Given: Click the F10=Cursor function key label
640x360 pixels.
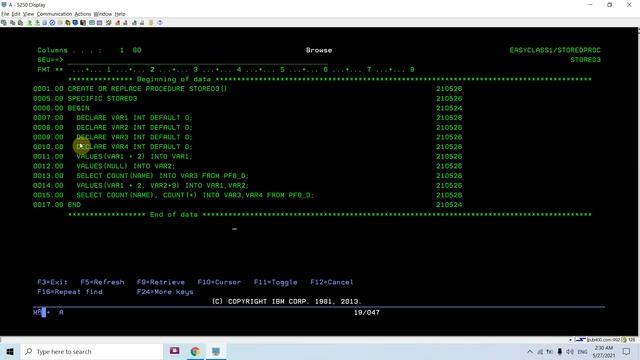Looking at the screenshot, I should (x=219, y=282).
